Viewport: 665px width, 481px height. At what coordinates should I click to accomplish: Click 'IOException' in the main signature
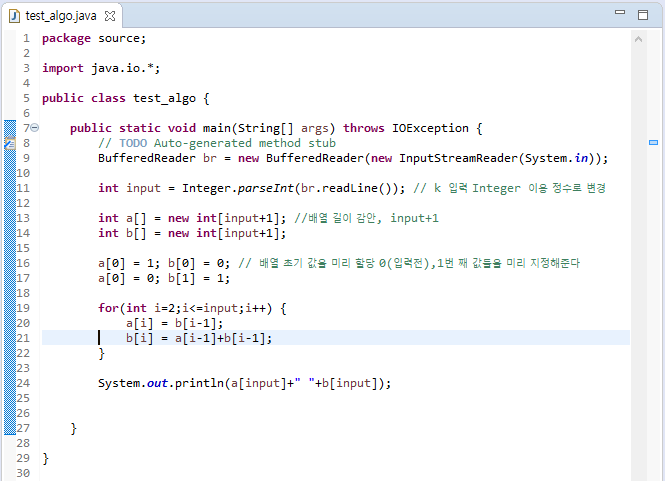(430, 128)
